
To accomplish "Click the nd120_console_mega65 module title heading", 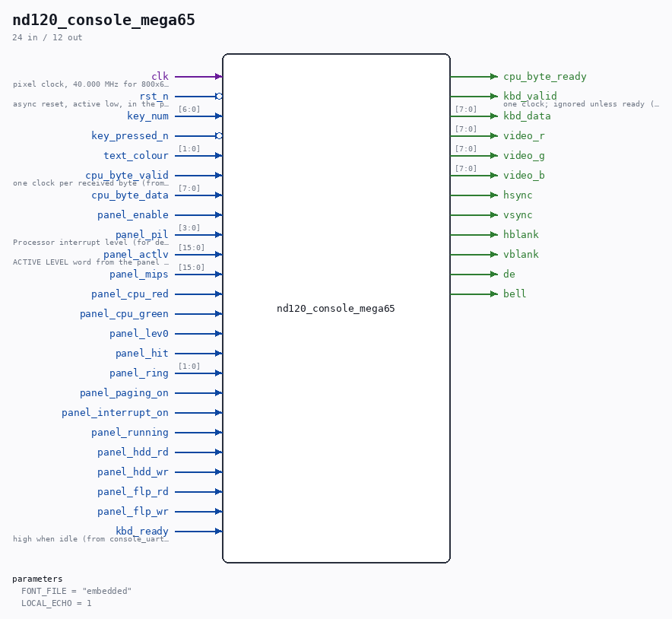I will pos(103,20).
